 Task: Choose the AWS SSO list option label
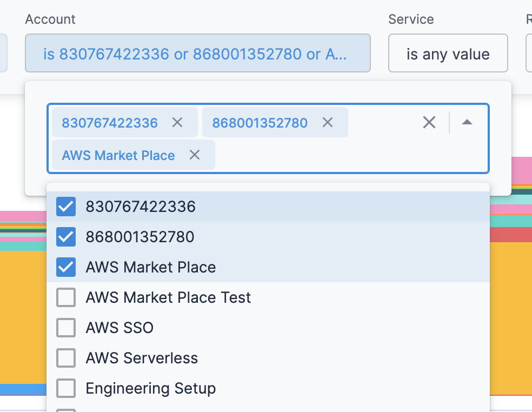point(119,328)
